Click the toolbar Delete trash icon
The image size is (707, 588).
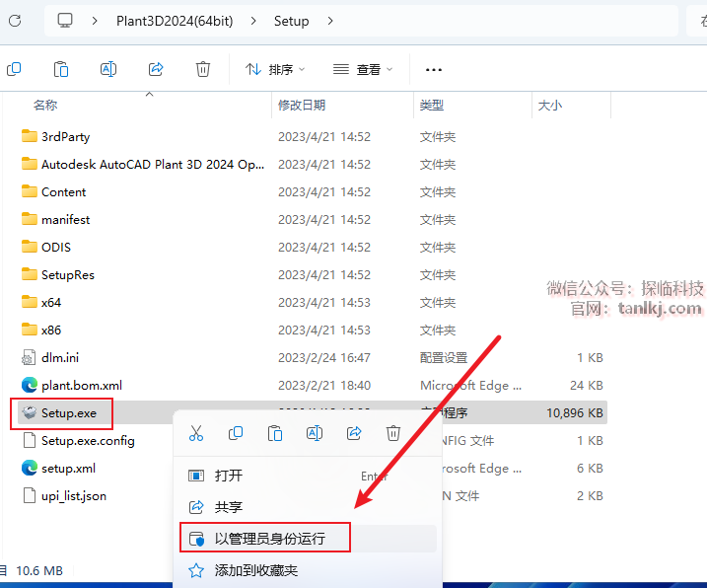pos(203,69)
